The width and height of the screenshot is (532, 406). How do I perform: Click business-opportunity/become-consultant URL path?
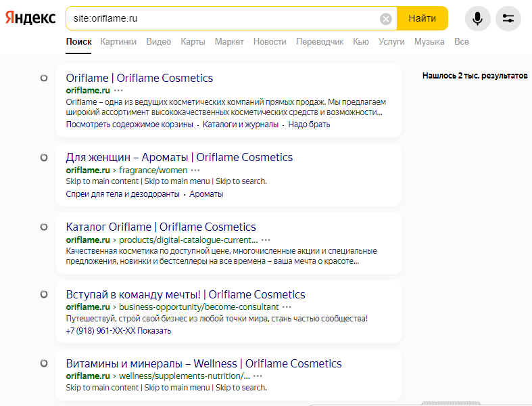tap(199, 307)
